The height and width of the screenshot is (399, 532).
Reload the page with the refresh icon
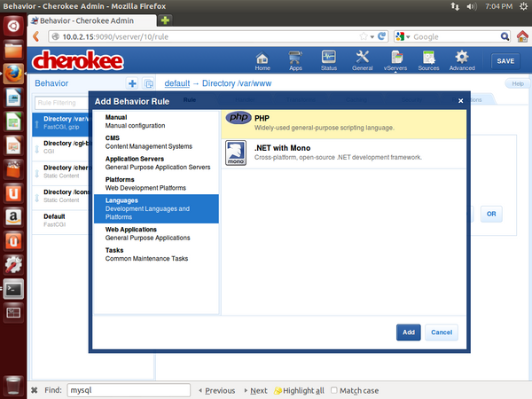click(x=381, y=36)
